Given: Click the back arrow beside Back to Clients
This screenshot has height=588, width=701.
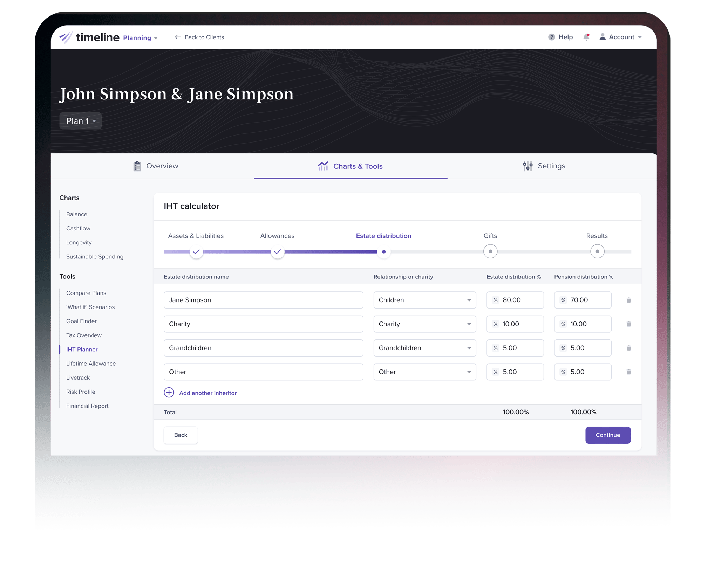Looking at the screenshot, I should 178,37.
